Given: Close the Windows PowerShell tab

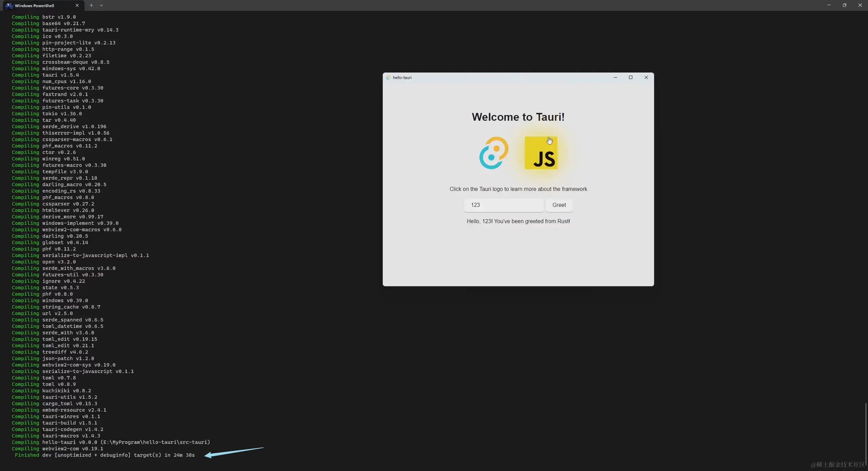Looking at the screenshot, I should click(77, 5).
